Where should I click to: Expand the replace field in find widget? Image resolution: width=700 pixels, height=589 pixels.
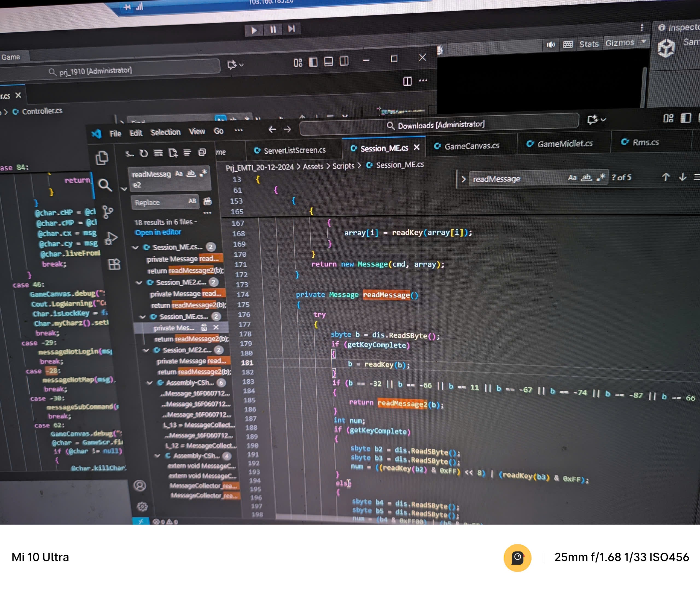point(463,179)
